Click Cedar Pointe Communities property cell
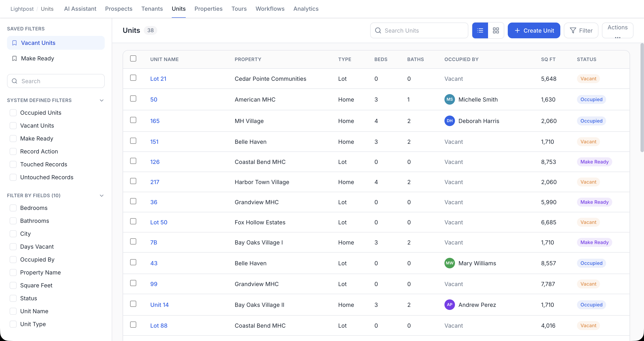This screenshot has height=341, width=644. click(x=270, y=79)
